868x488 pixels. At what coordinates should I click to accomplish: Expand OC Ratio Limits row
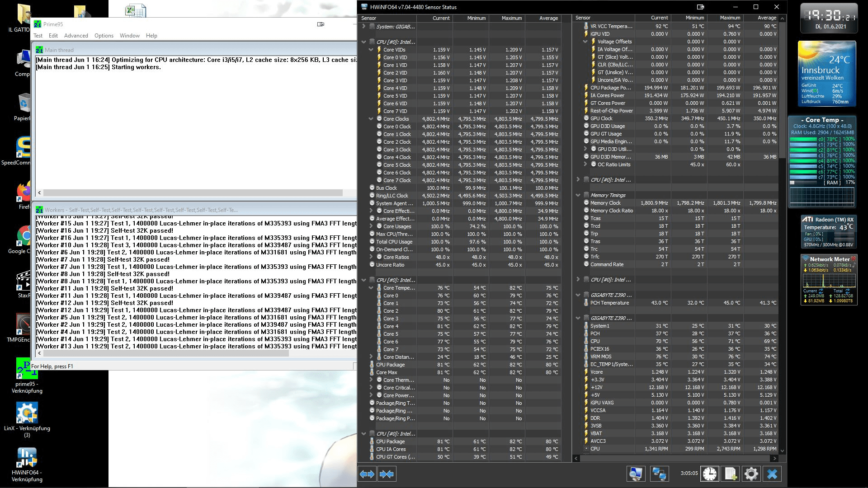tap(585, 164)
